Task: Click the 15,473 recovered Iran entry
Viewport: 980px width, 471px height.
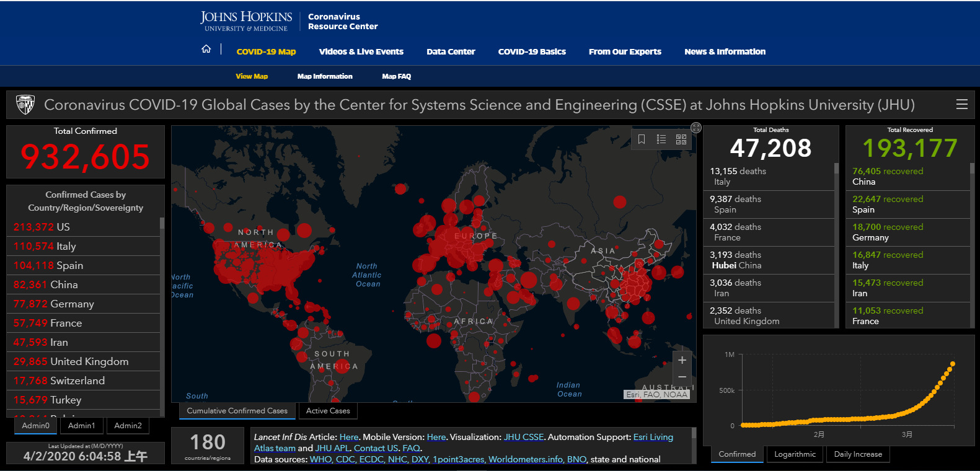Action: point(907,288)
